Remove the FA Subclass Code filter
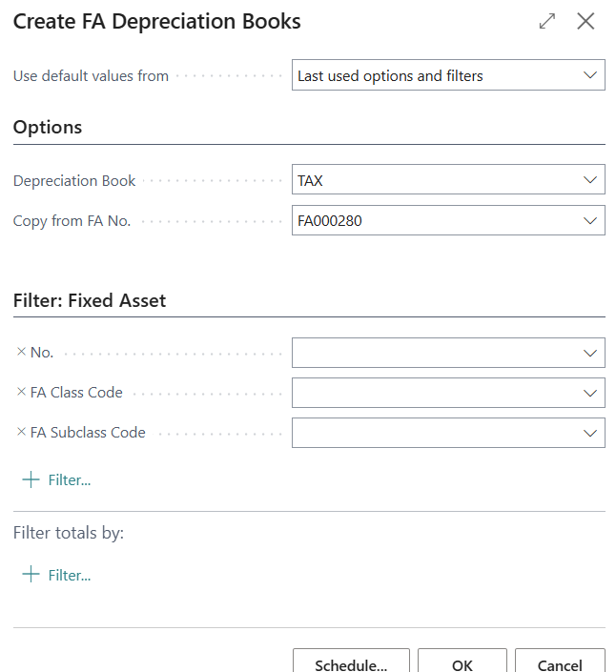Viewport: 616px width, 672px height. (21, 432)
